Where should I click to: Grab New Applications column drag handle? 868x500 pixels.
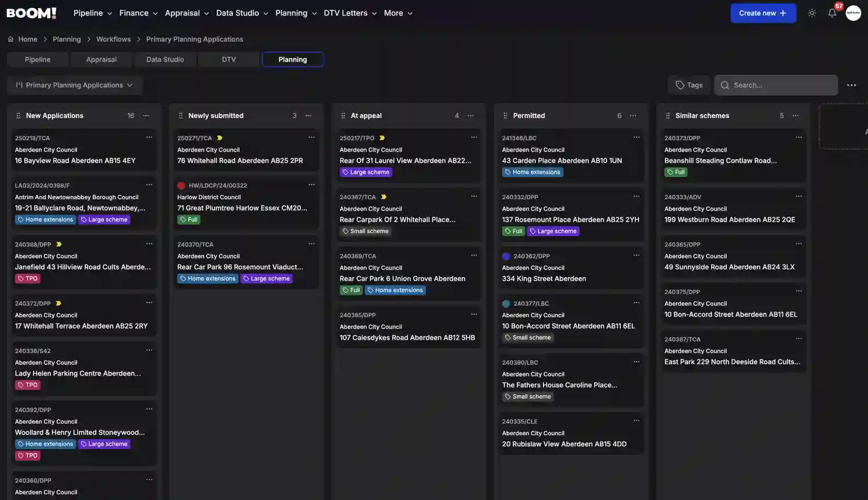click(x=19, y=116)
